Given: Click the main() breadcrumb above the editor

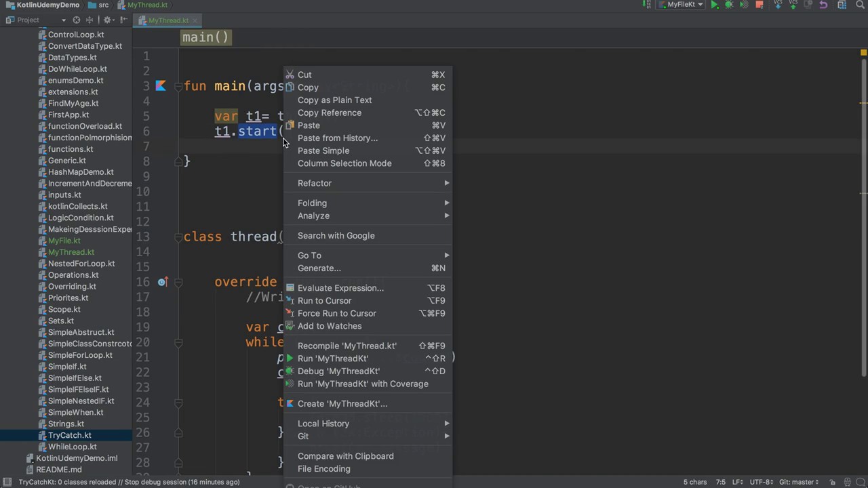Looking at the screenshot, I should point(206,37).
